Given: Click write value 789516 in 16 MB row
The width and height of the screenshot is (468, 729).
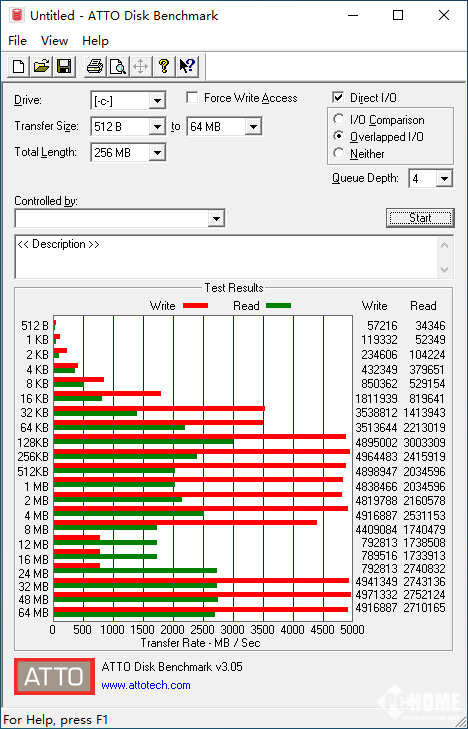Looking at the screenshot, I should tap(380, 556).
